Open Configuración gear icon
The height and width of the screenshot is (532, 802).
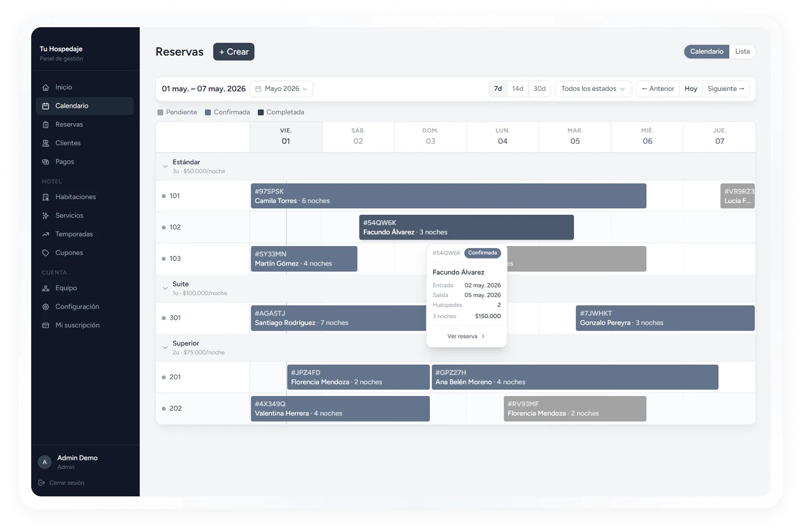pos(46,307)
